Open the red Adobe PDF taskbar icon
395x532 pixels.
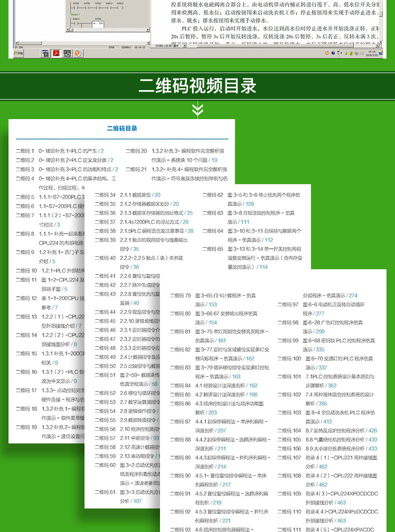point(56,53)
